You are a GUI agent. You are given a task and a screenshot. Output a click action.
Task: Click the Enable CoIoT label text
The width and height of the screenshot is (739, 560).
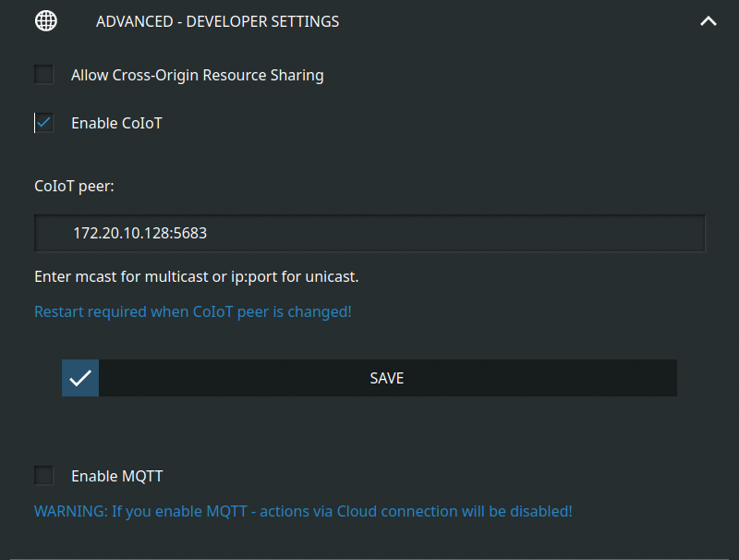(x=116, y=123)
